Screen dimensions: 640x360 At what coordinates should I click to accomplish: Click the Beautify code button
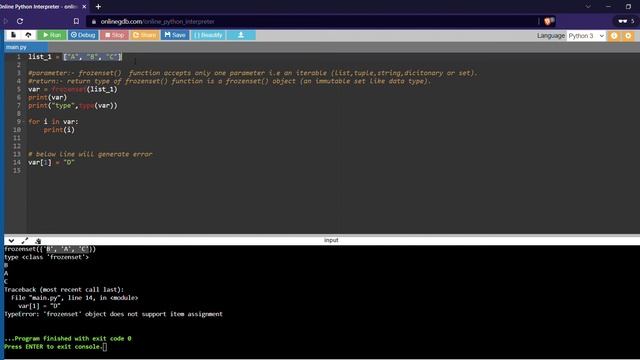click(x=209, y=35)
